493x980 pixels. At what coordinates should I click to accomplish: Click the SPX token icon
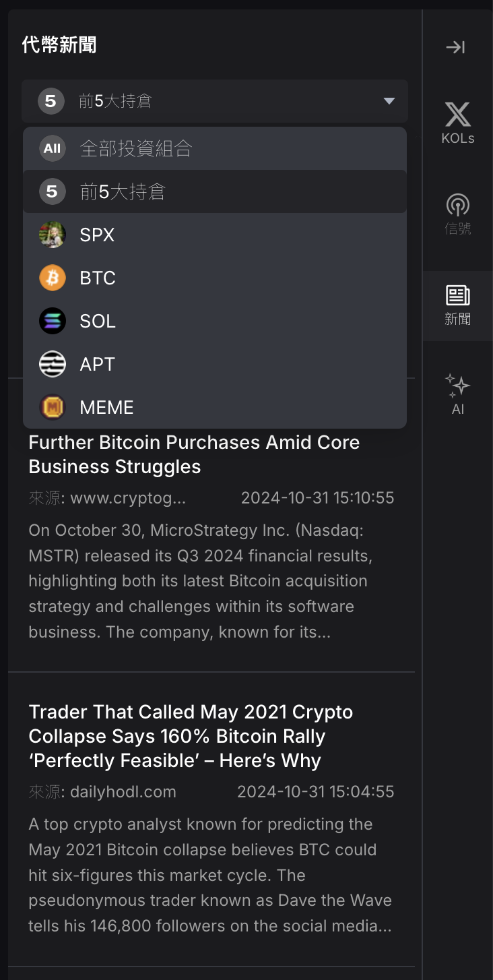coord(53,235)
